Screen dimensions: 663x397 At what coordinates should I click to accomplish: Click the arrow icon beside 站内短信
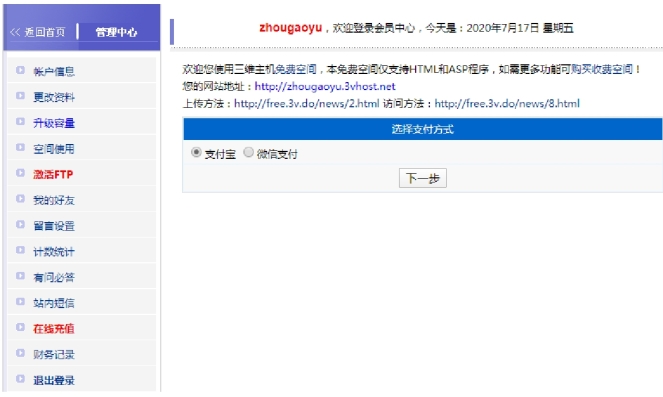[20, 302]
